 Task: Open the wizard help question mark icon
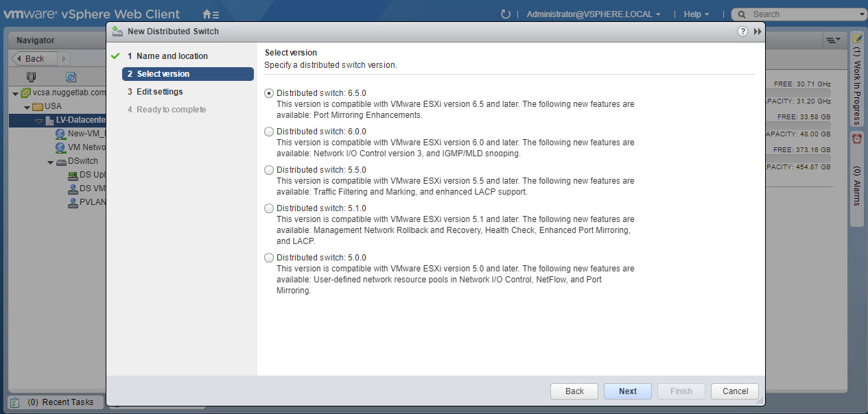[x=742, y=32]
